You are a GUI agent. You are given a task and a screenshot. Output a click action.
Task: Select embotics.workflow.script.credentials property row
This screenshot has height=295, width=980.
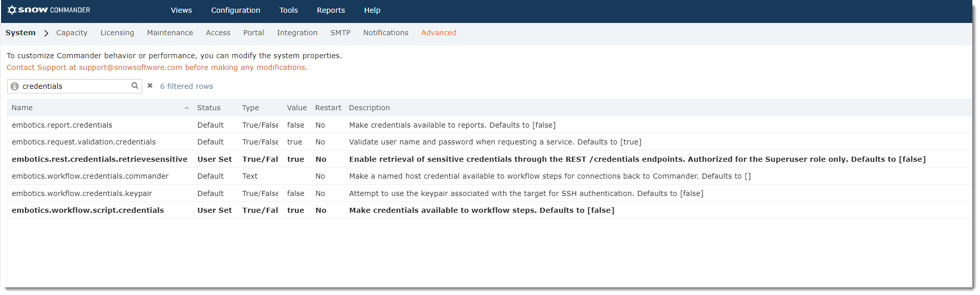[489, 210]
